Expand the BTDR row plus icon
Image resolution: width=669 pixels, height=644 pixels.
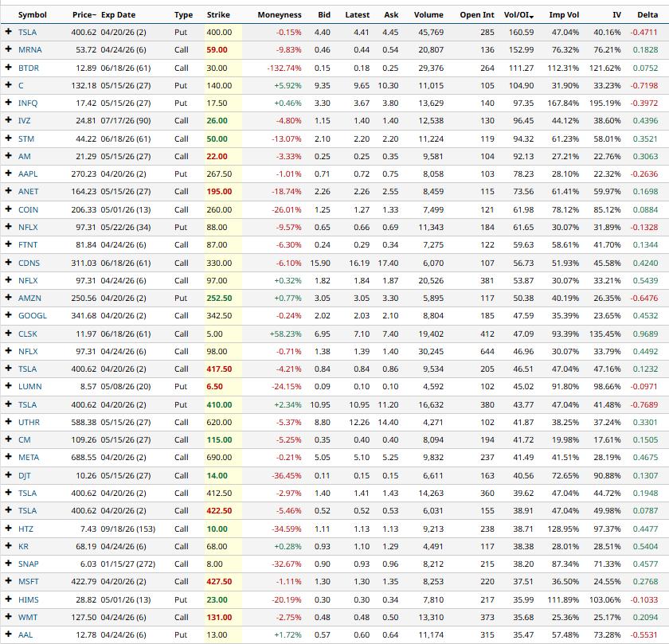8,68
